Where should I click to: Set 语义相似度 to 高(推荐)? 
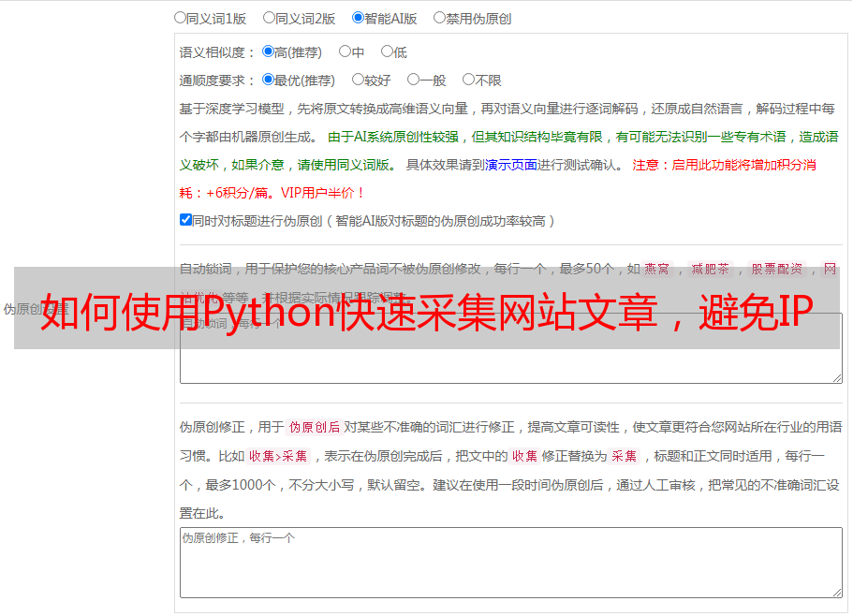[268, 51]
